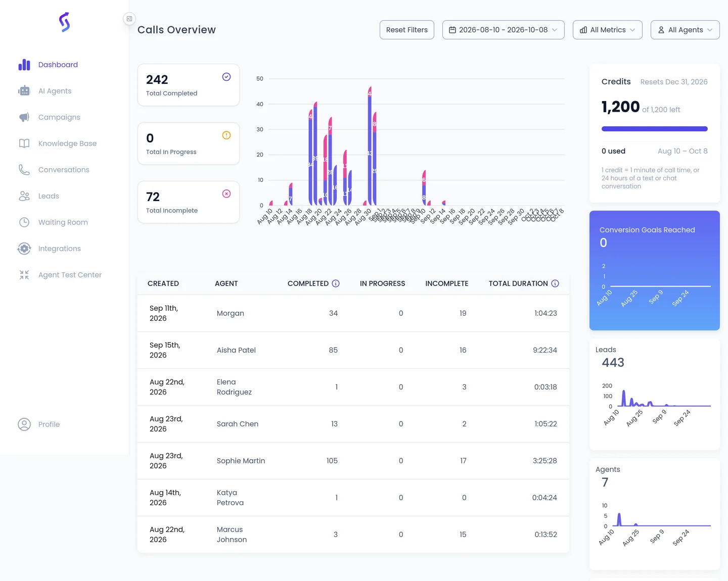Viewport: 728px width, 581px height.
Task: Open the Waiting Room link
Action: click(x=63, y=222)
